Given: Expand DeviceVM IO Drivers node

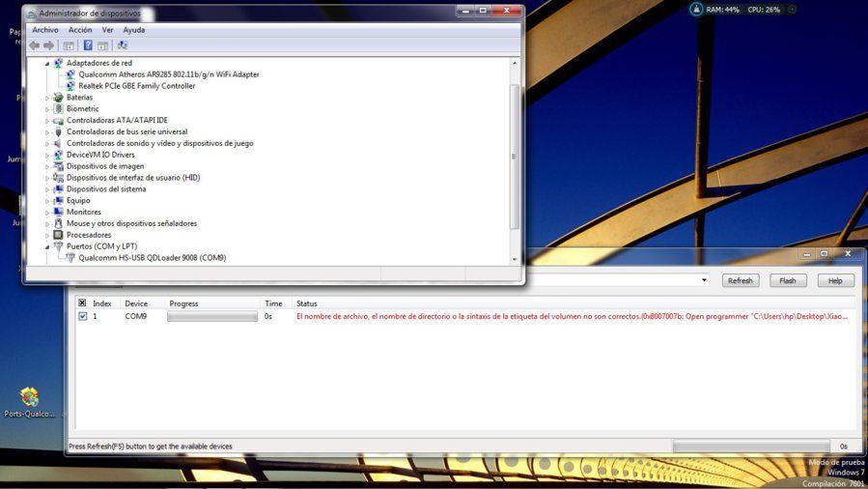Looking at the screenshot, I should tap(47, 155).
